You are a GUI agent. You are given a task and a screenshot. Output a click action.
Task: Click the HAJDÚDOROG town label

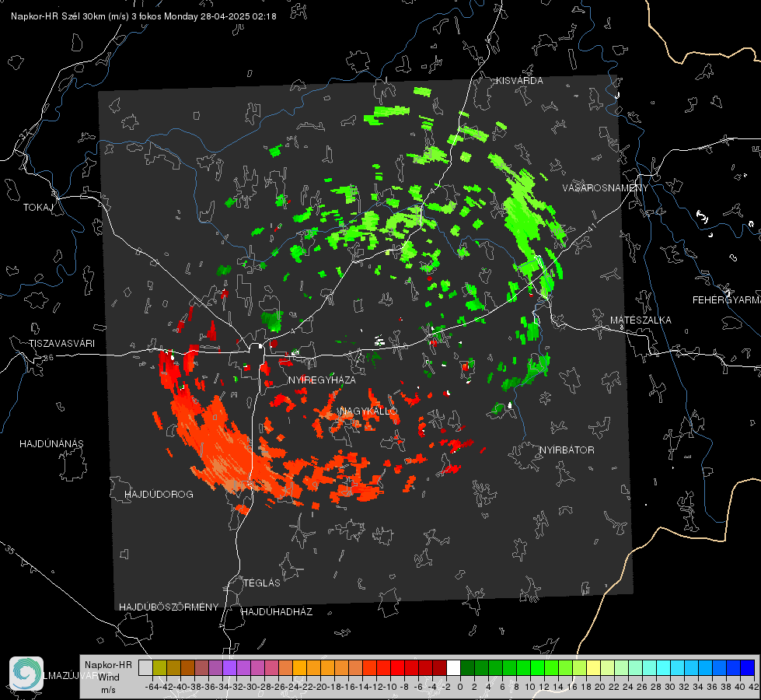[x=159, y=494]
